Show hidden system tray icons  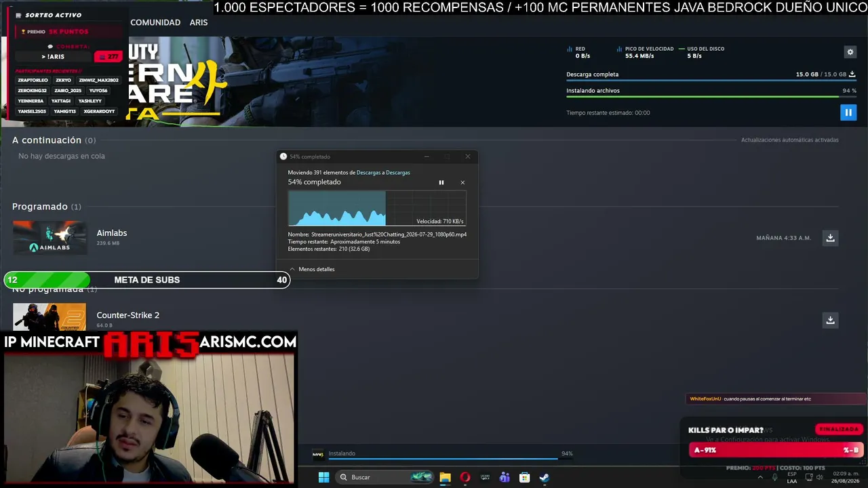760,477
